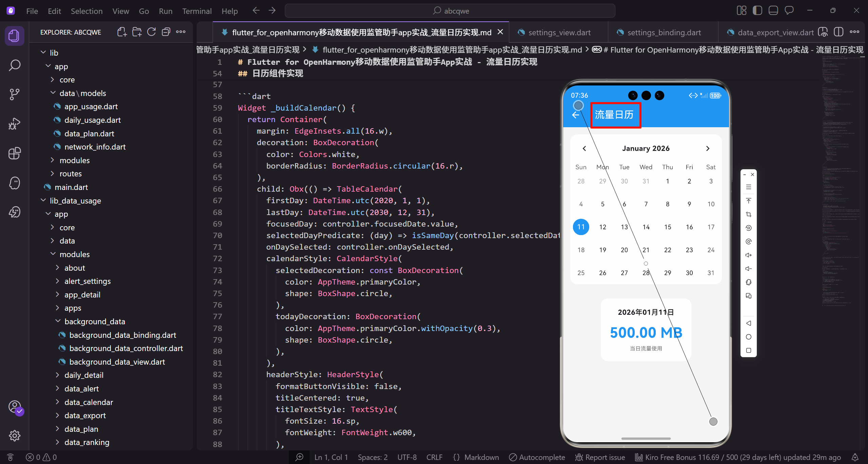This screenshot has width=868, height=464.
Task: Open background_data_controller.dart in the explorer
Action: point(126,348)
